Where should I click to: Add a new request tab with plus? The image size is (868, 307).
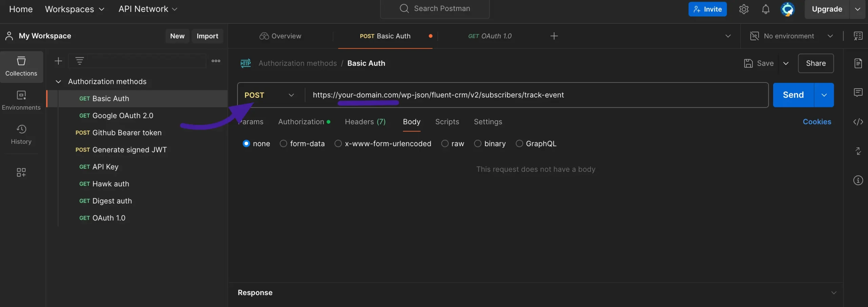[x=554, y=36]
